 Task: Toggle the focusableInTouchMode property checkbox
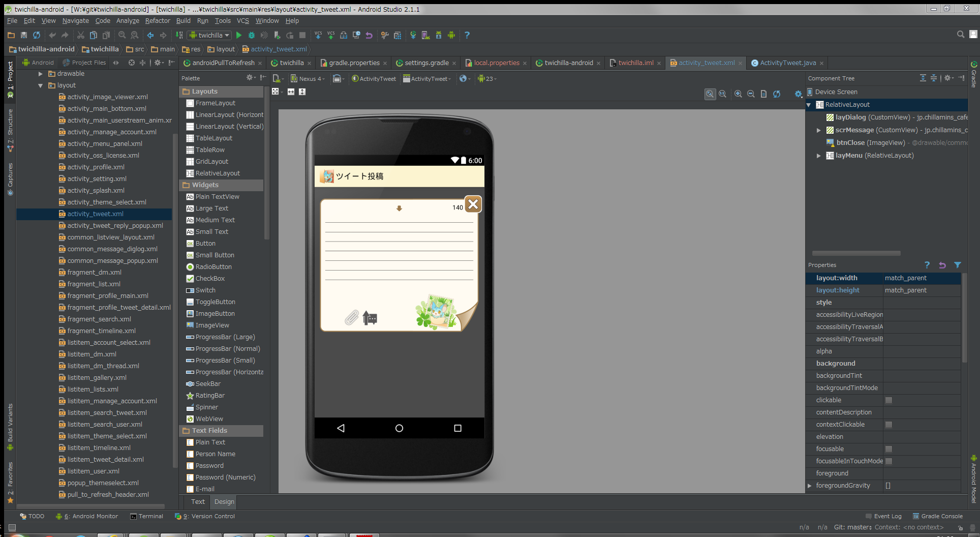[x=889, y=461]
